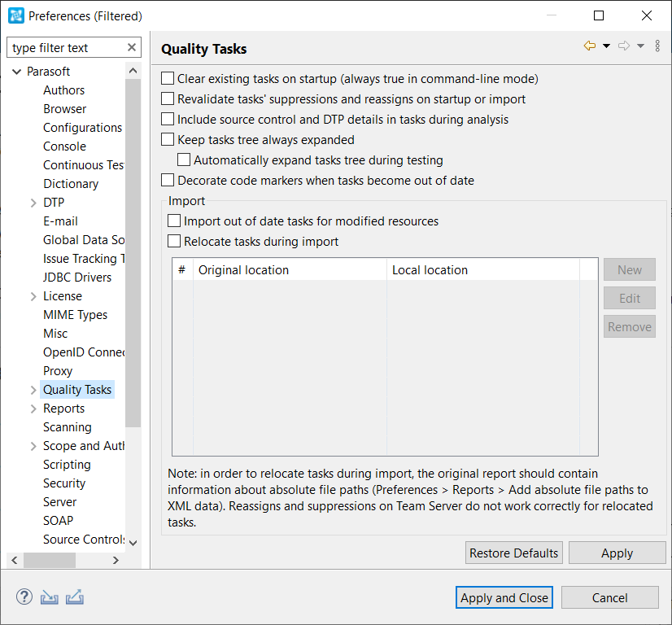Clear the filter text with X icon
Screen dimensions: 672x625
[x=132, y=47]
